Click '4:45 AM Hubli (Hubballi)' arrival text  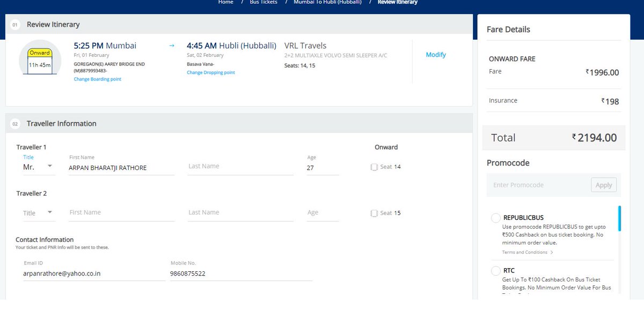(x=231, y=46)
